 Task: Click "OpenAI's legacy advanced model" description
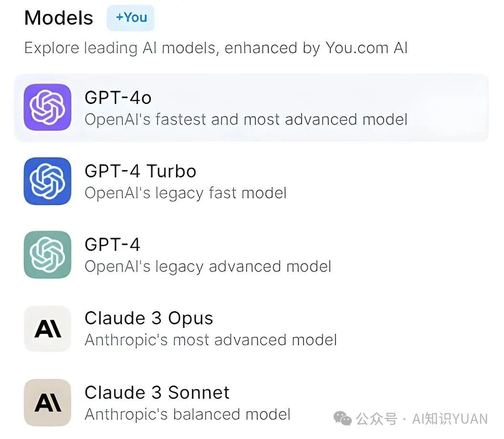208,266
